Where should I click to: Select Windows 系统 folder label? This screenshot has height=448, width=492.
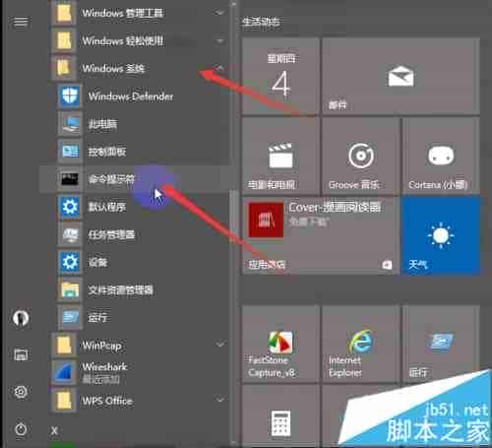tap(113, 68)
